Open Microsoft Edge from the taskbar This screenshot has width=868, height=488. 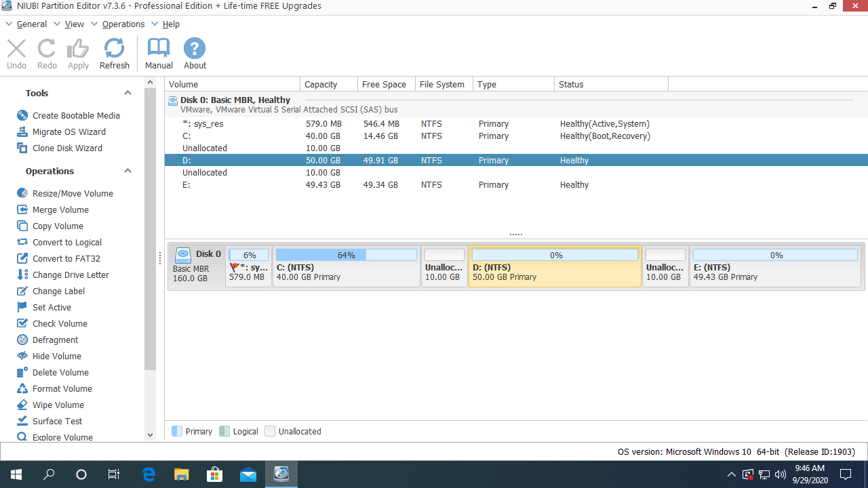click(149, 474)
